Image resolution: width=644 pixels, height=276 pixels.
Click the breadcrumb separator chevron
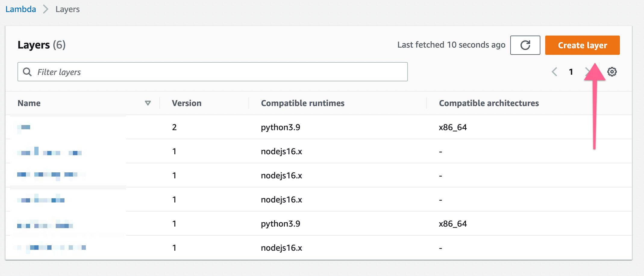coord(45,9)
